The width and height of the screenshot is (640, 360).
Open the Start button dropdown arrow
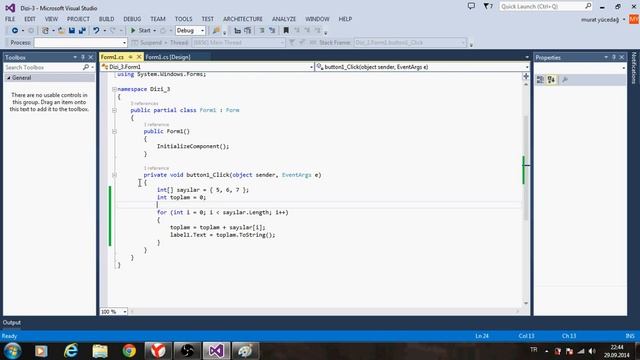[154, 31]
